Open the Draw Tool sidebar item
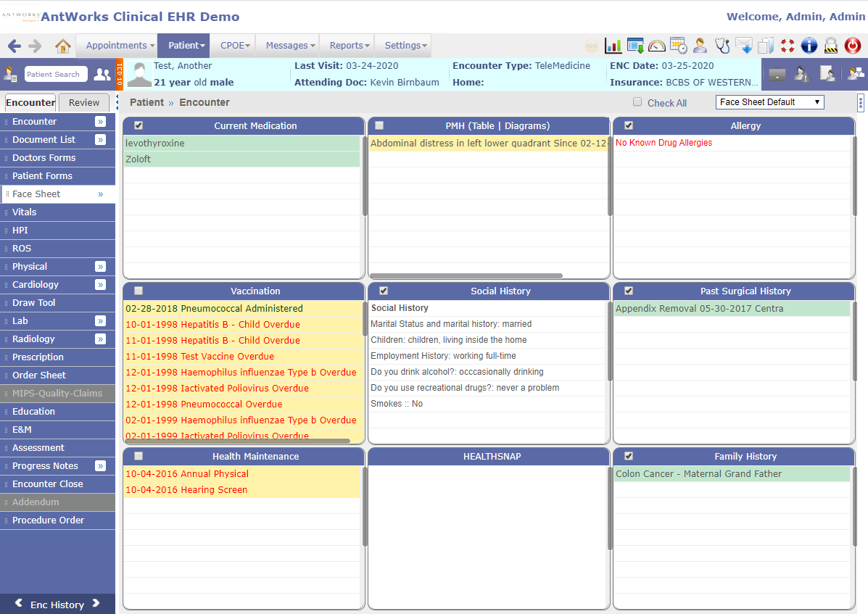Image resolution: width=868 pixels, height=614 pixels. [57, 303]
